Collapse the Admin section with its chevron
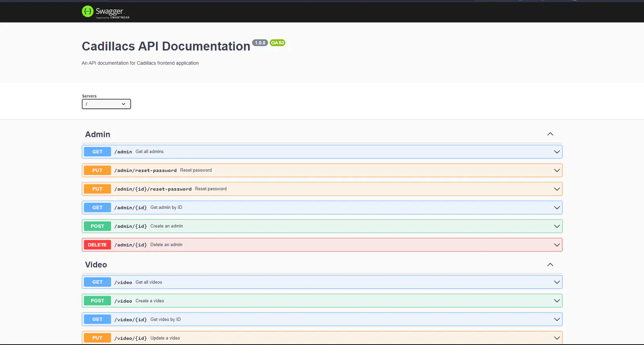 click(x=550, y=134)
